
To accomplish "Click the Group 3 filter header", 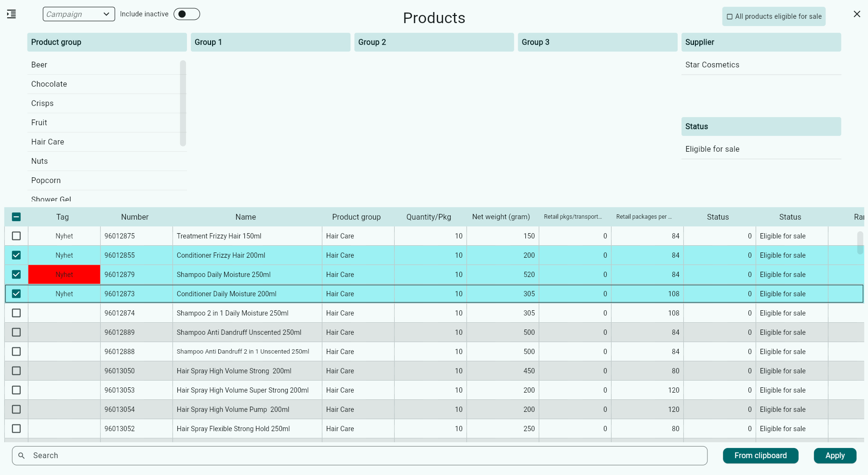I will 598,42.
